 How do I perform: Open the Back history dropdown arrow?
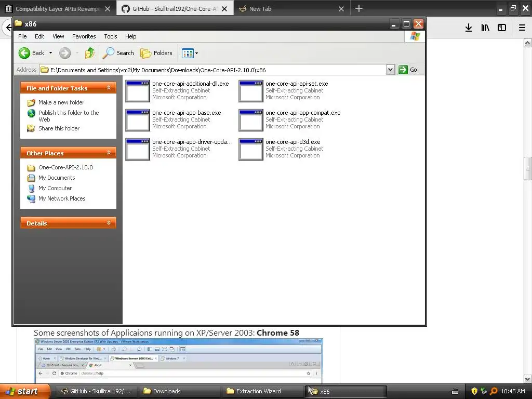pyautogui.click(x=50, y=53)
